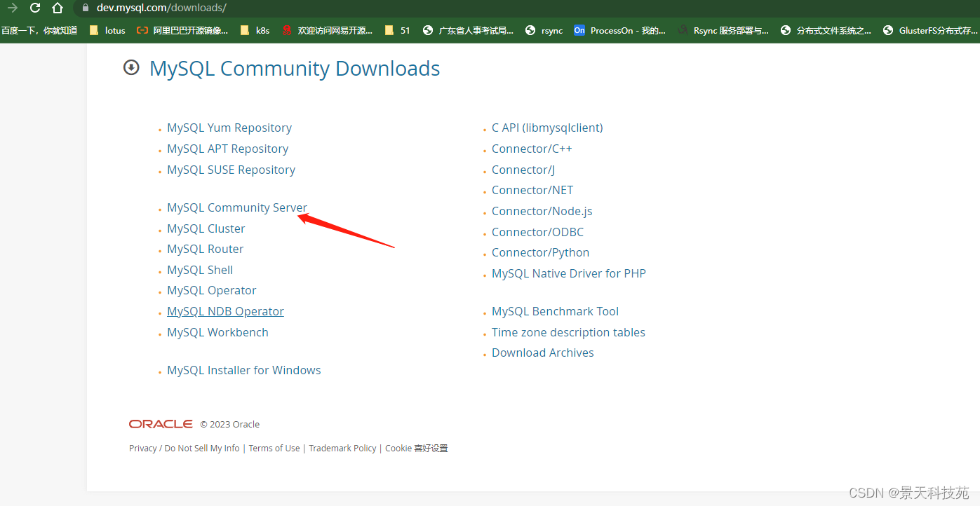Open MySQL Shell link
Viewport: 980px width, 506px height.
click(200, 270)
